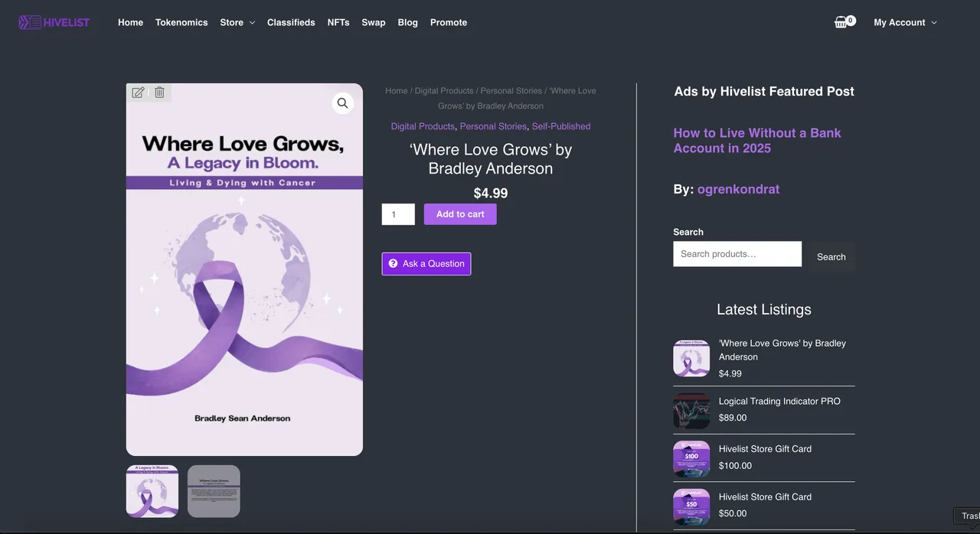Open the Self-Published category link

click(x=561, y=126)
